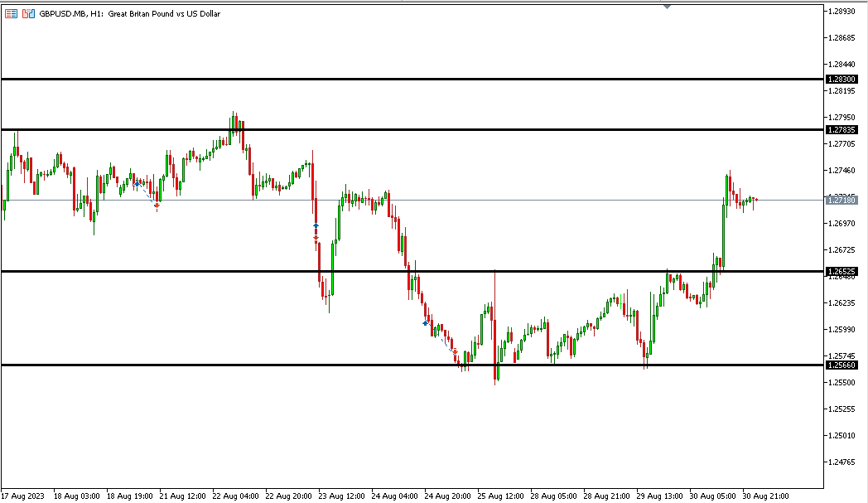
Task: Click the 1.26725 price scale value
Action: pos(841,249)
